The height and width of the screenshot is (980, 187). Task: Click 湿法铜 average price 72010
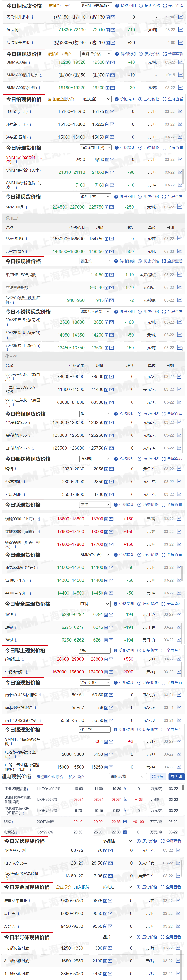(x=99, y=30)
